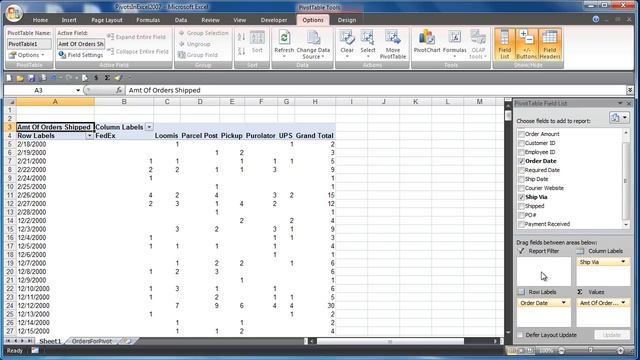Click the zoom slider handle
Screen dimensions: 640x360
tap(590, 350)
